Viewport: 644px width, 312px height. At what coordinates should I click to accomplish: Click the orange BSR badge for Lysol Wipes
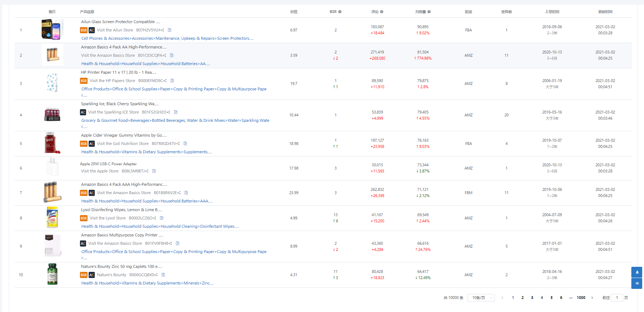(x=84, y=218)
